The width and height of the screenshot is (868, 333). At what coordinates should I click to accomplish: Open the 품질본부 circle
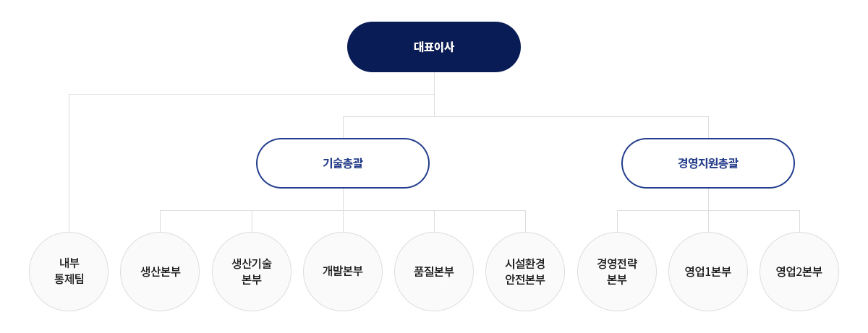tap(434, 272)
